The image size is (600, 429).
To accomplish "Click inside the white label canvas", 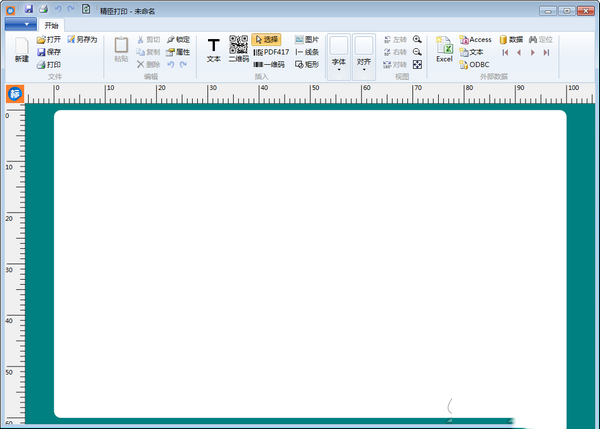I will tap(310, 264).
